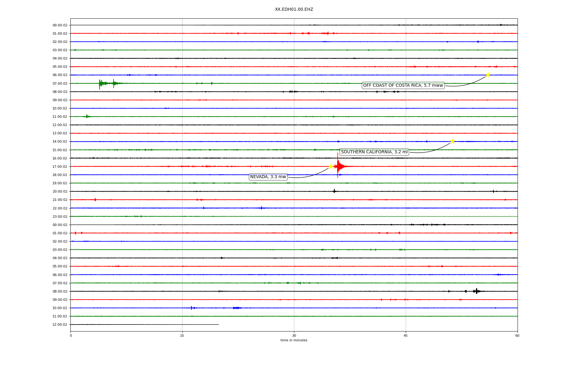Click the black event spike on second 08:00:02 trace
588x368 pixels.
coord(477,291)
